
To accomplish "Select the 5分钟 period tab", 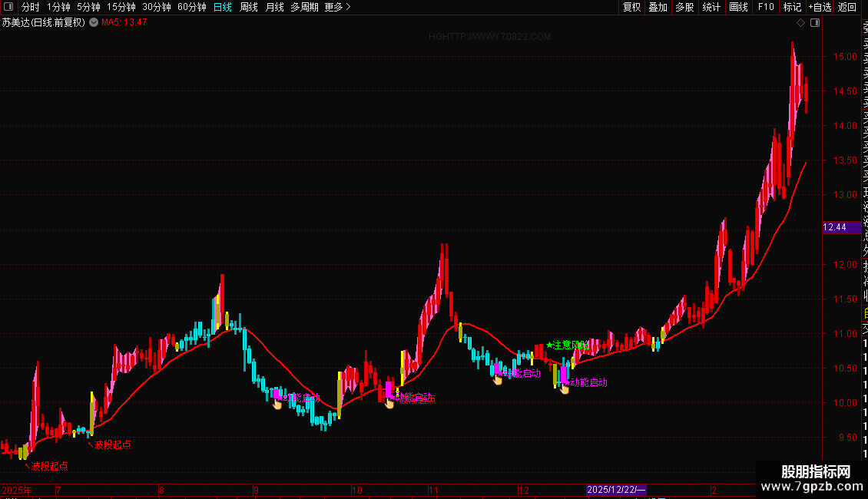I will (x=88, y=7).
